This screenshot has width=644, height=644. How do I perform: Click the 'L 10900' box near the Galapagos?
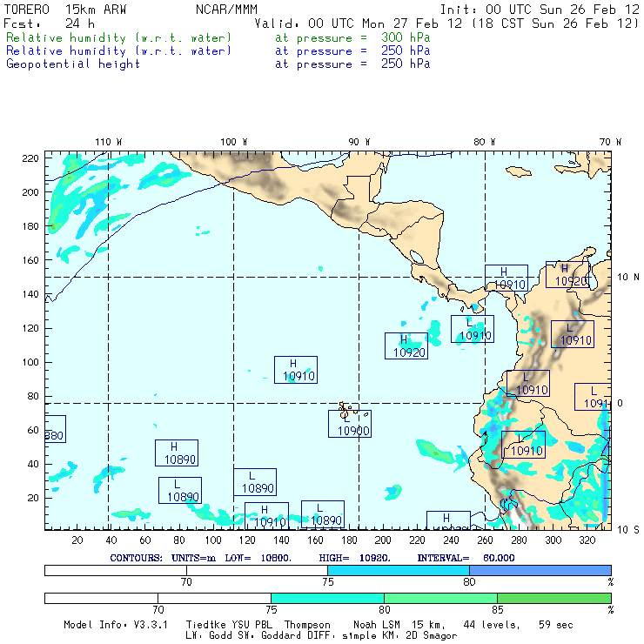pyautogui.click(x=350, y=424)
